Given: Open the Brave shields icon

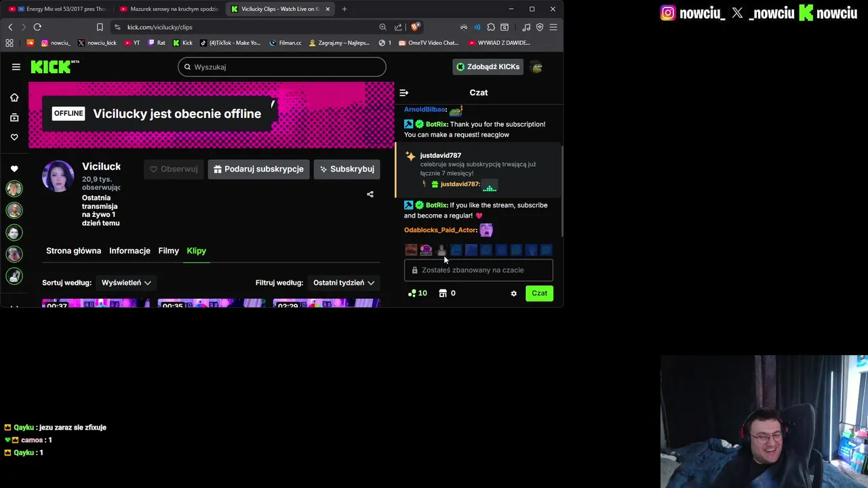Looking at the screenshot, I should (x=416, y=27).
